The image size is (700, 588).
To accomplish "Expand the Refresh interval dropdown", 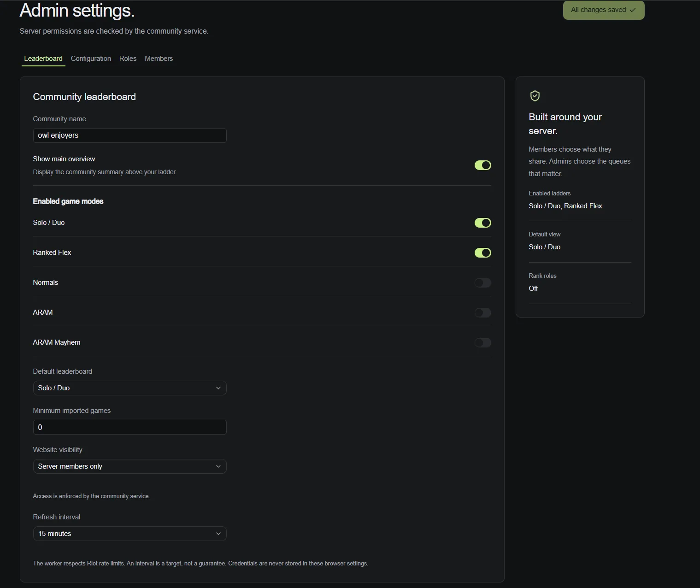I will (129, 534).
